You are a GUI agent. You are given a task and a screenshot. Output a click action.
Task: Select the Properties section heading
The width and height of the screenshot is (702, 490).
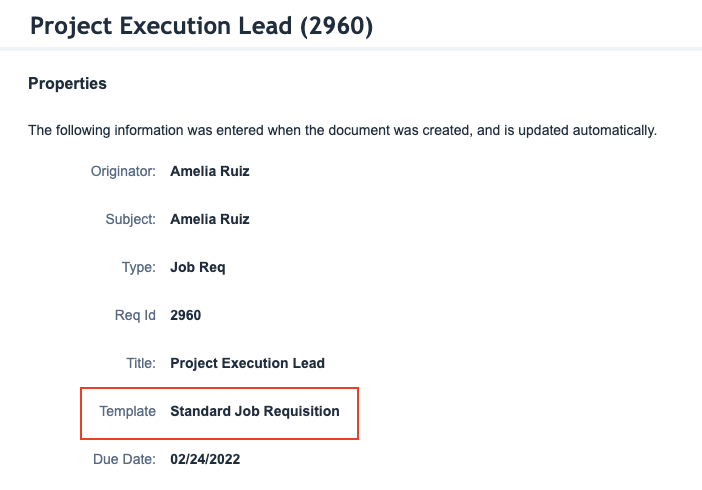(x=67, y=84)
